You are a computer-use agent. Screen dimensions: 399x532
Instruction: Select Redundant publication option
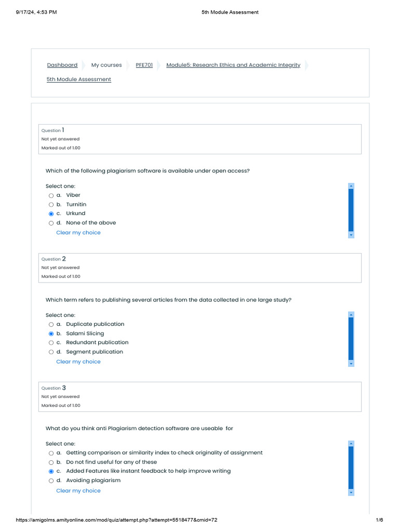51,343
